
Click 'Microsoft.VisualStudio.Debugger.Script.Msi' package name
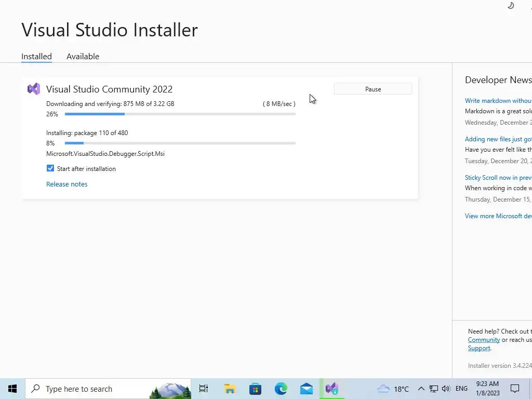(105, 154)
